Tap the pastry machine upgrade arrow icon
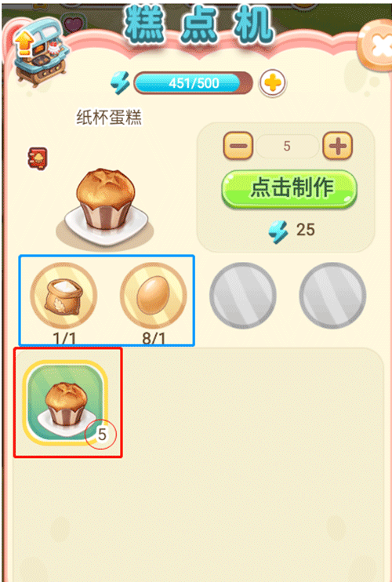392x582 pixels. tap(24, 42)
